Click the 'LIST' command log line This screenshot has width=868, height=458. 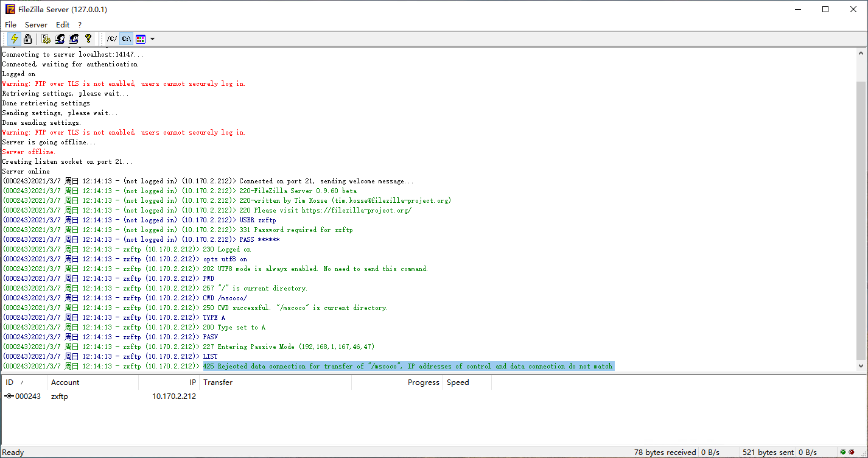(110, 356)
